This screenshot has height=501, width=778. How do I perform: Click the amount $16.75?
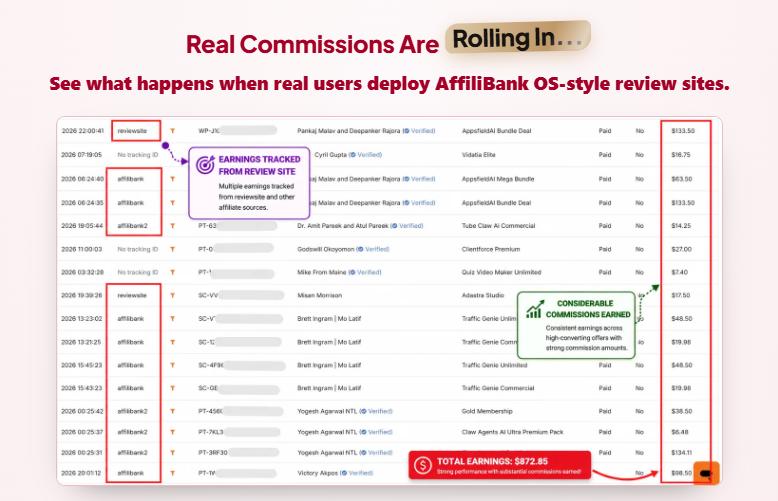(681, 155)
